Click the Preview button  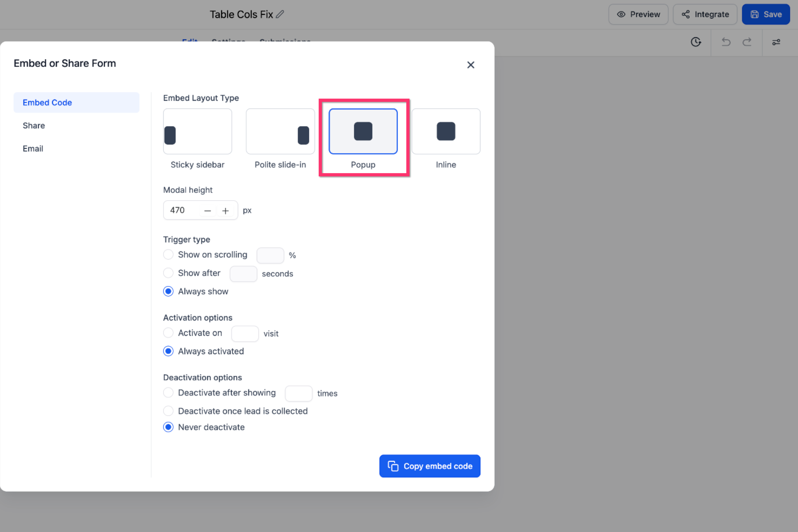pos(638,14)
